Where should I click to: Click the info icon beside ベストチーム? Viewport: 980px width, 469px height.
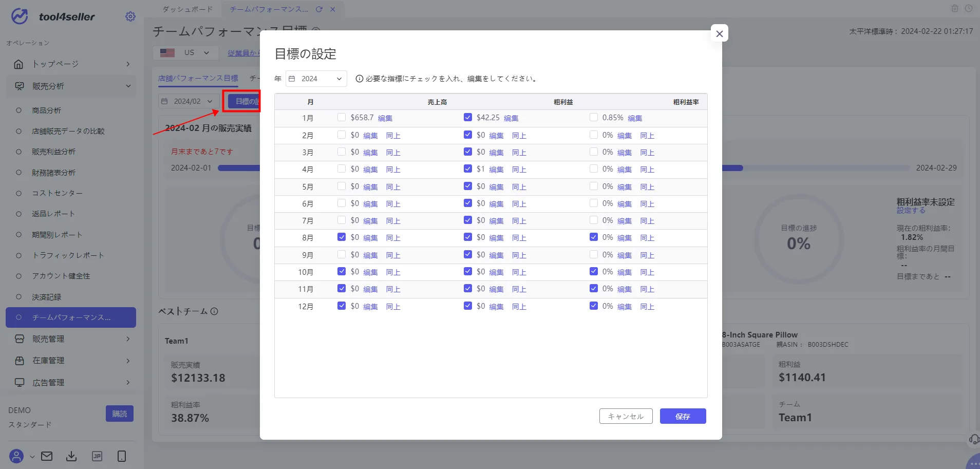tap(214, 311)
